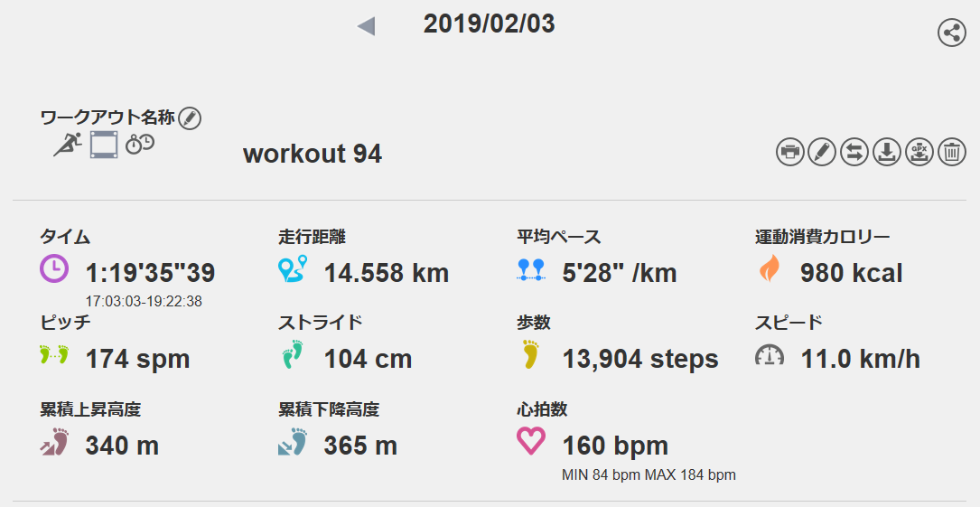
Task: Export the workout as GPX
Action: coord(919,152)
